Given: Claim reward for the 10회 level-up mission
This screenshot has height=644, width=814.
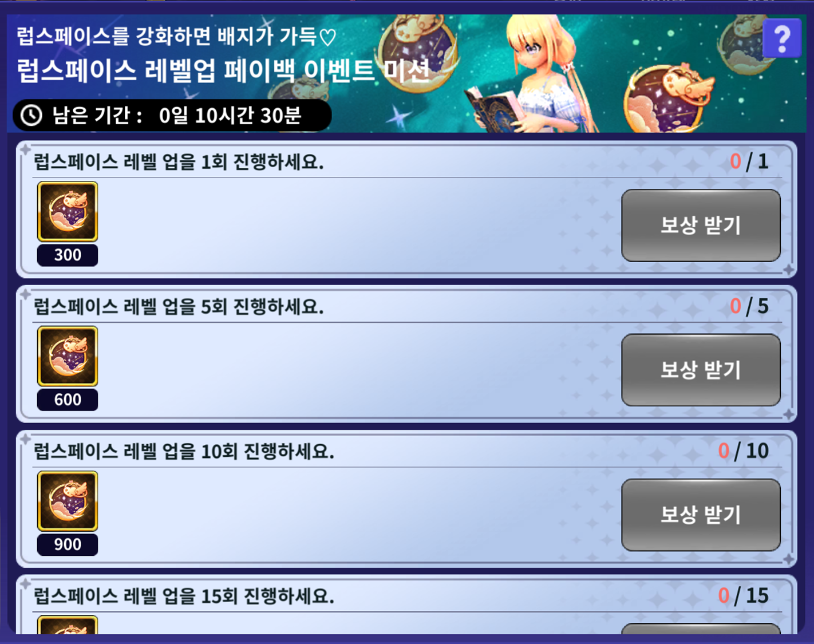Looking at the screenshot, I should coord(701,515).
